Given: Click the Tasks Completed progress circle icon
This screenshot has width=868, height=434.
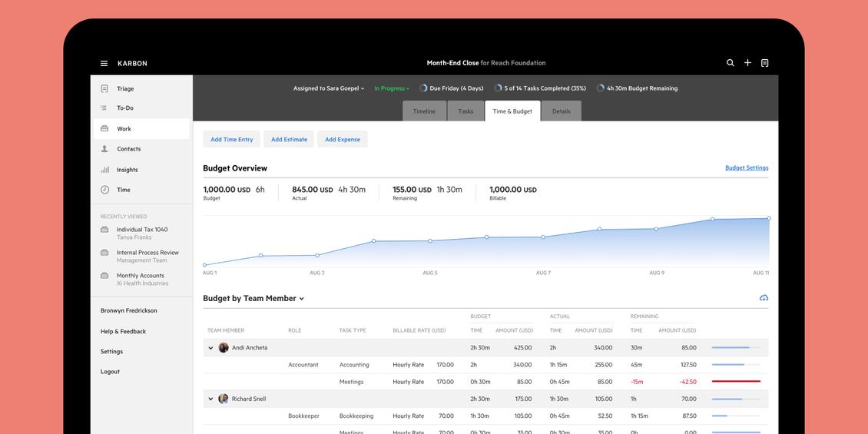Looking at the screenshot, I should (x=498, y=88).
